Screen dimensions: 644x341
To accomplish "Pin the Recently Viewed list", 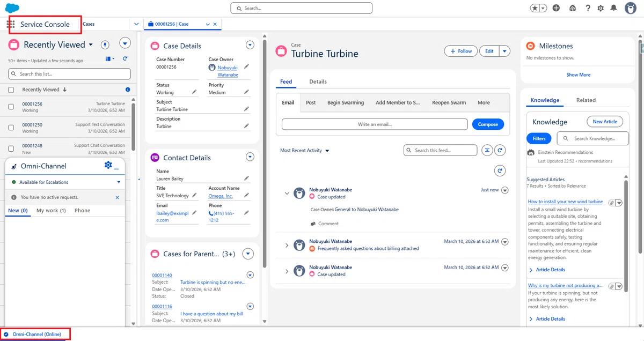I will click(x=105, y=45).
